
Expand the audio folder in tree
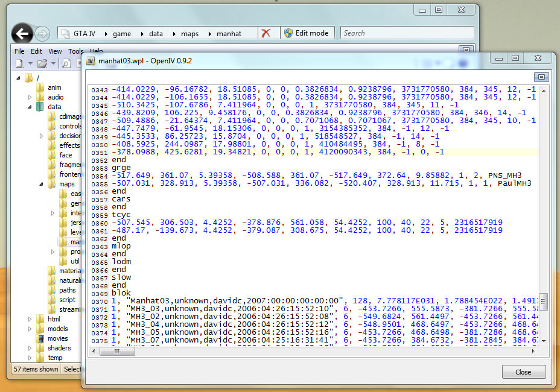point(30,97)
